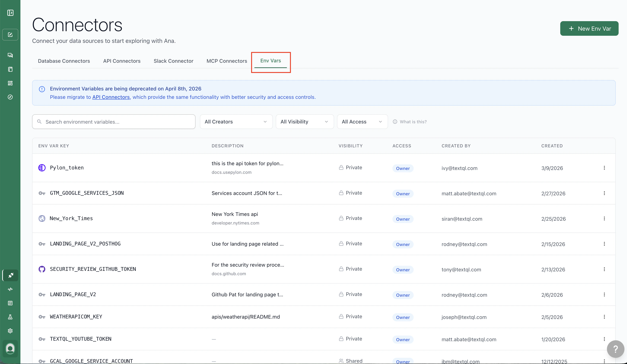
Task: Open row menu for WEATHERAPICOM_KEY
Action: click(x=604, y=317)
